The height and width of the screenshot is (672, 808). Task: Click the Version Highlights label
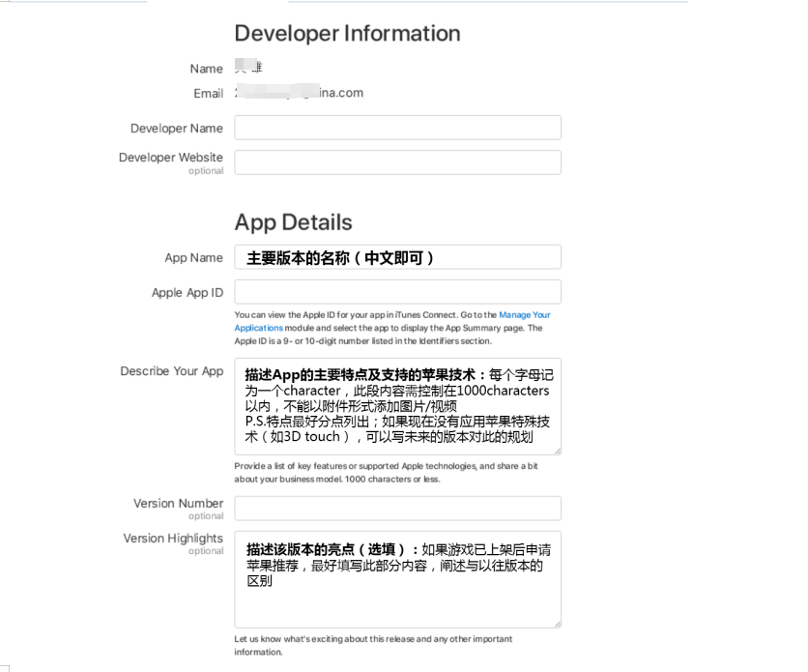[x=173, y=539]
